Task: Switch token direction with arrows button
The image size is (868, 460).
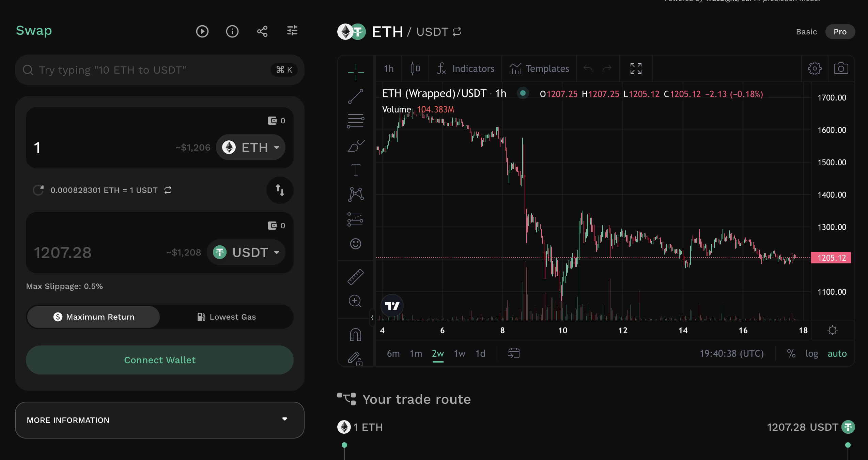Action: (x=280, y=190)
